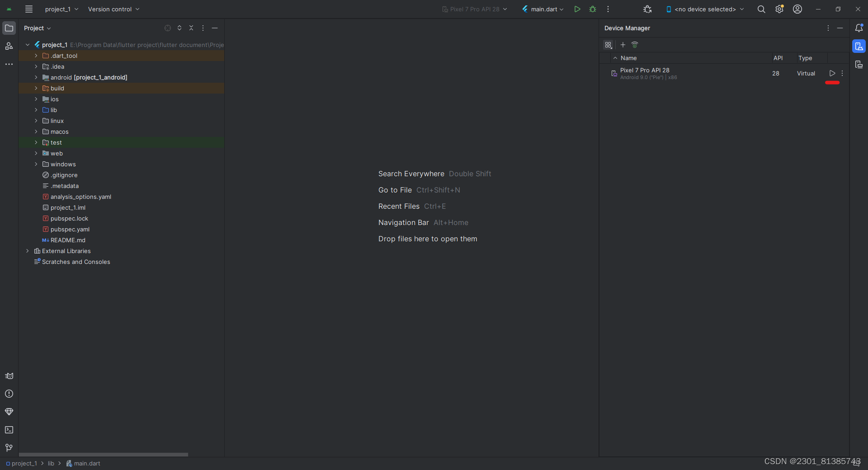Hide the Device Manager panel
Viewport: 868px width, 470px height.
pyautogui.click(x=840, y=28)
